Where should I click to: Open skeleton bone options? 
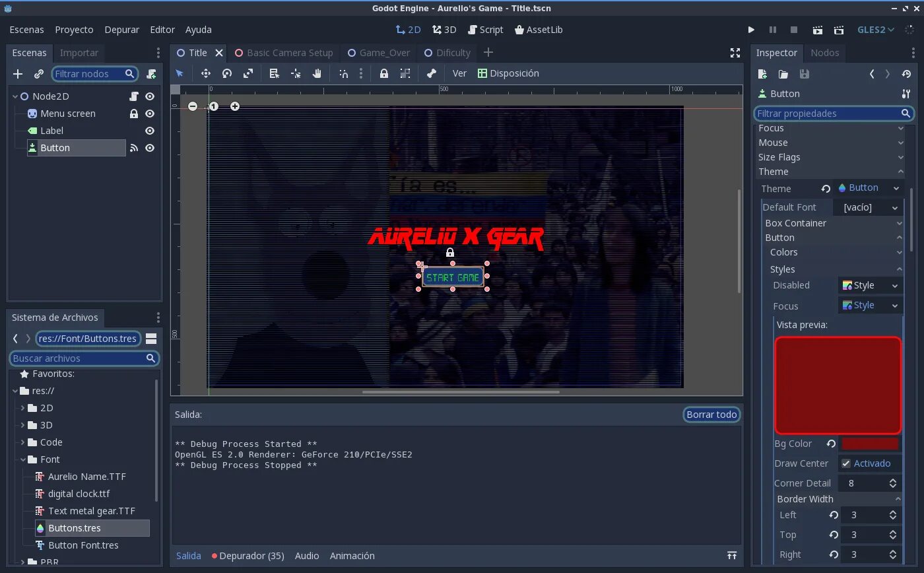click(x=431, y=73)
